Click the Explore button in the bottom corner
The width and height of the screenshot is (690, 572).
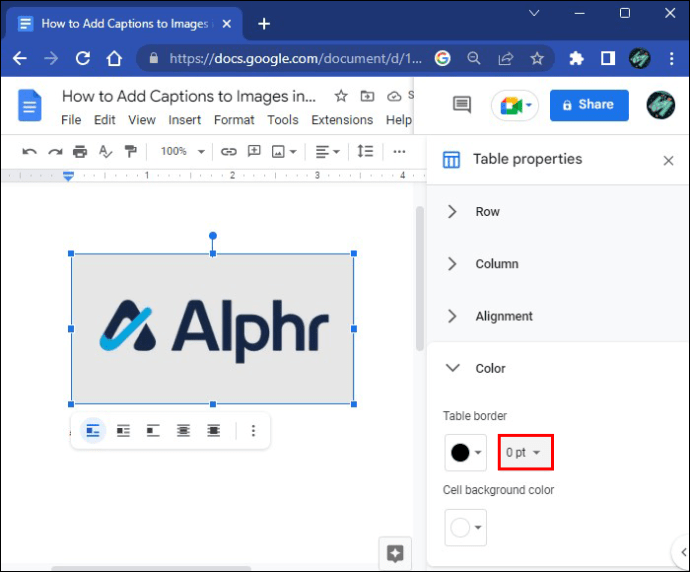click(x=395, y=553)
